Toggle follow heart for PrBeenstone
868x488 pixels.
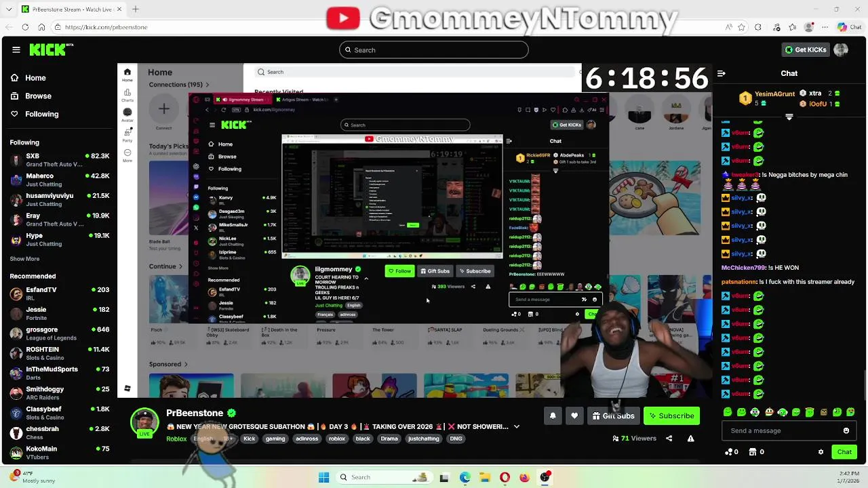(574, 416)
